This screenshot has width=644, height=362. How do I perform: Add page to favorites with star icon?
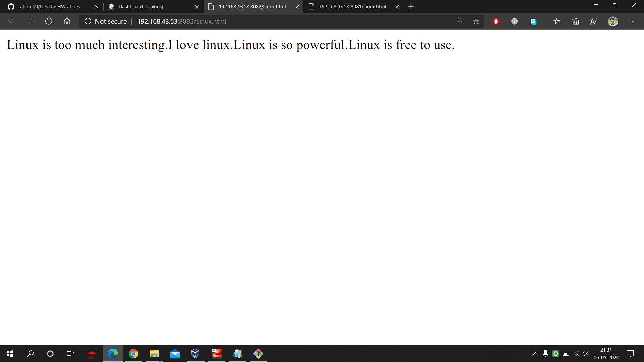click(476, 21)
